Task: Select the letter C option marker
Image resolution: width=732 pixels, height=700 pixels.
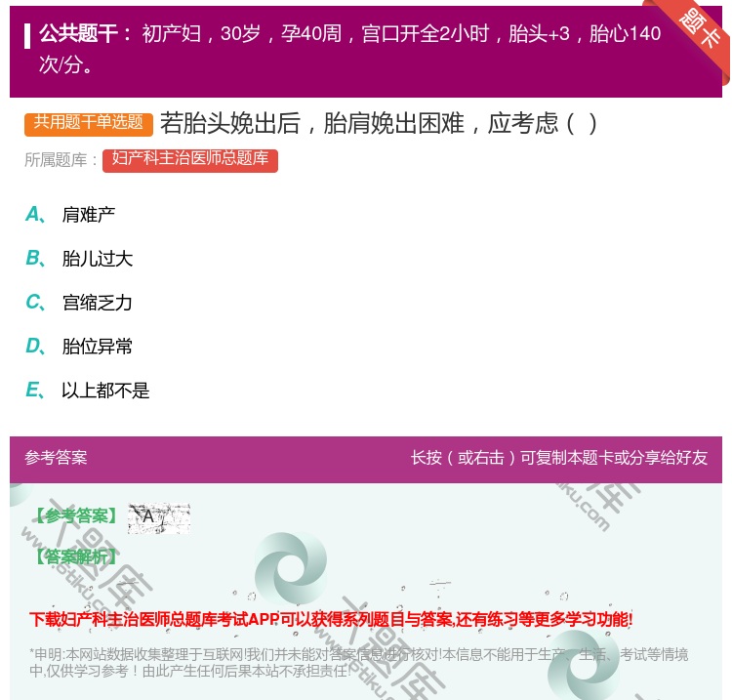Action: click(33, 303)
